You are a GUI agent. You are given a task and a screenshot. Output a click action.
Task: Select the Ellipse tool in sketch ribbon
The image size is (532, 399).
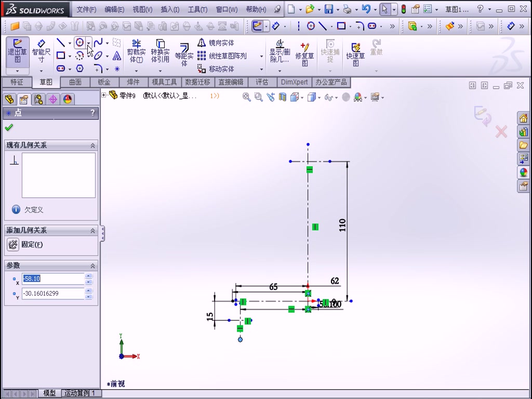(98, 55)
